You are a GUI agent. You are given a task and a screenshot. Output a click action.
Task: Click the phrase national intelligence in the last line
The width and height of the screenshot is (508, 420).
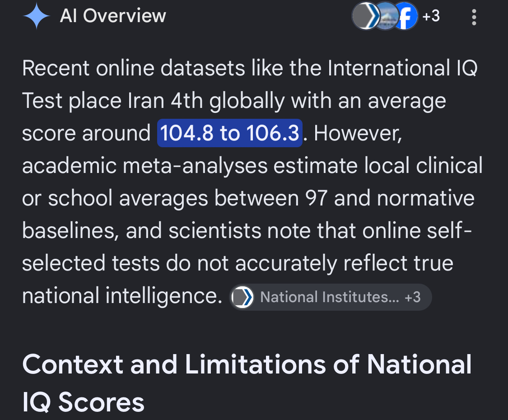(x=122, y=296)
